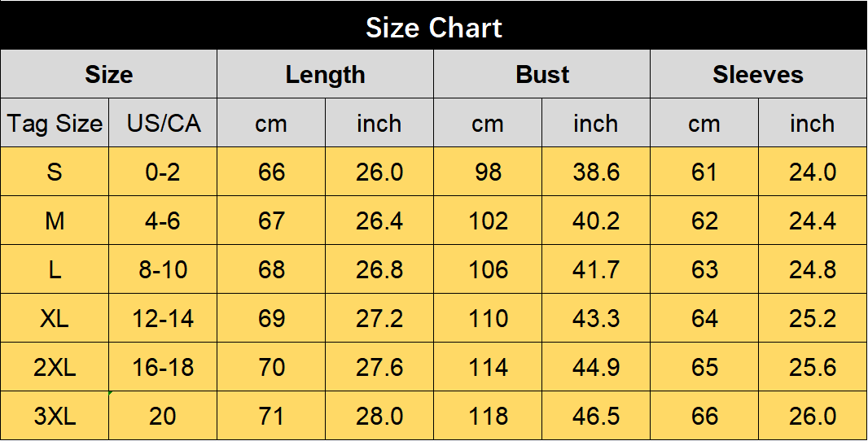Select the Size column header
The height and width of the screenshot is (441, 868).
[x=108, y=74]
